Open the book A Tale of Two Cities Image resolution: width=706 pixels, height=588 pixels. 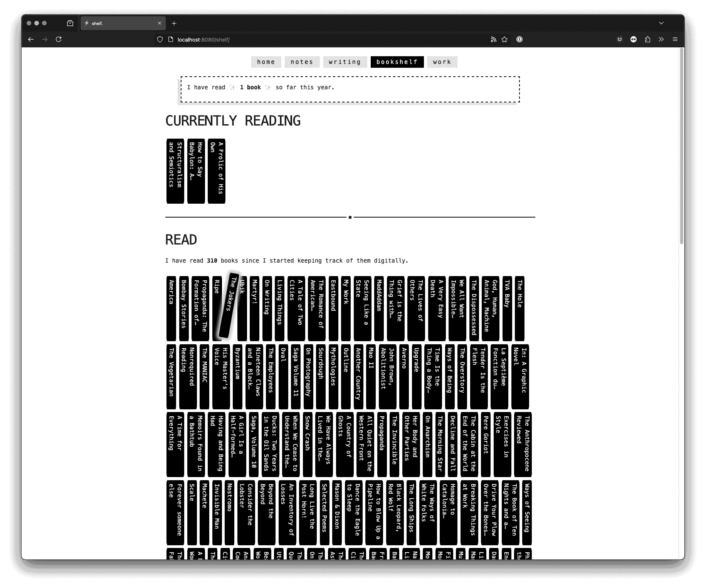pos(296,308)
